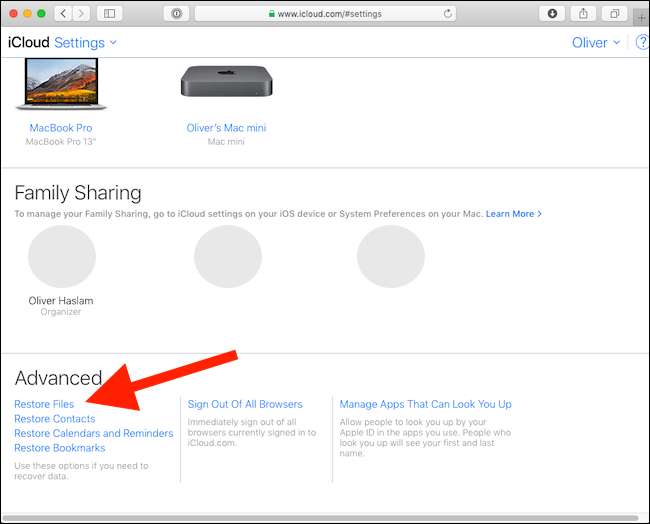Open the Oliver account dropdown menu
This screenshot has height=524, width=650.
pyautogui.click(x=596, y=43)
